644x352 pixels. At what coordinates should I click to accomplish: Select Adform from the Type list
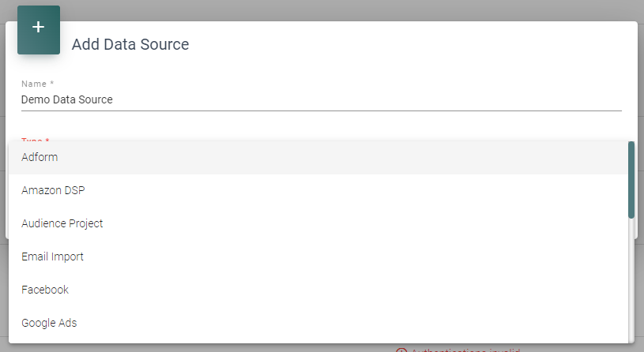[40, 157]
